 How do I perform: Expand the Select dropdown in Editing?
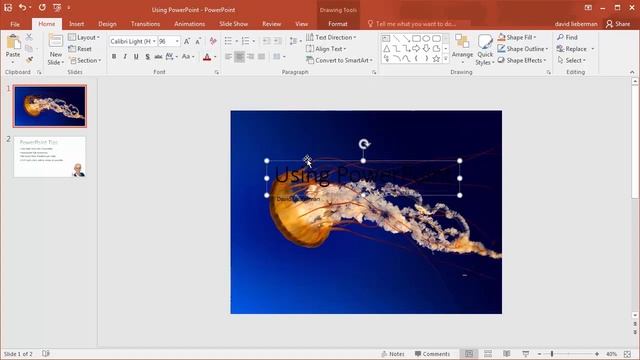point(571,60)
